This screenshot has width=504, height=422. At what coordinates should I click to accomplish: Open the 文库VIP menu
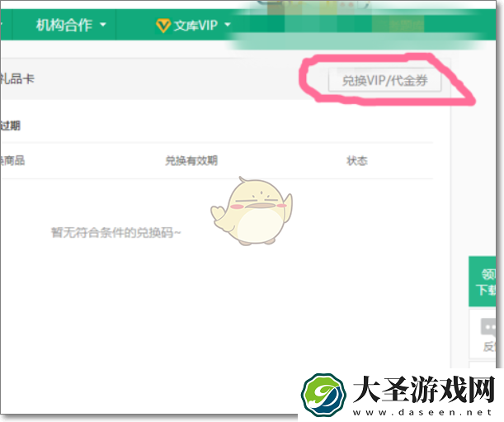(x=193, y=25)
